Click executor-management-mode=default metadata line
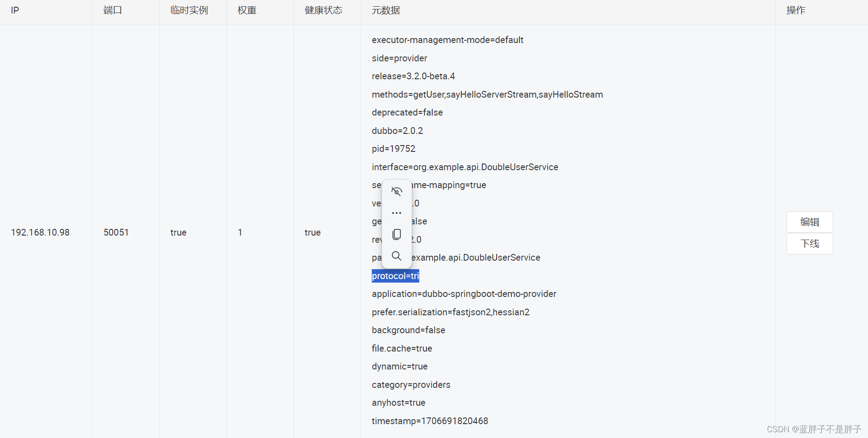The height and width of the screenshot is (438, 868). (x=447, y=40)
